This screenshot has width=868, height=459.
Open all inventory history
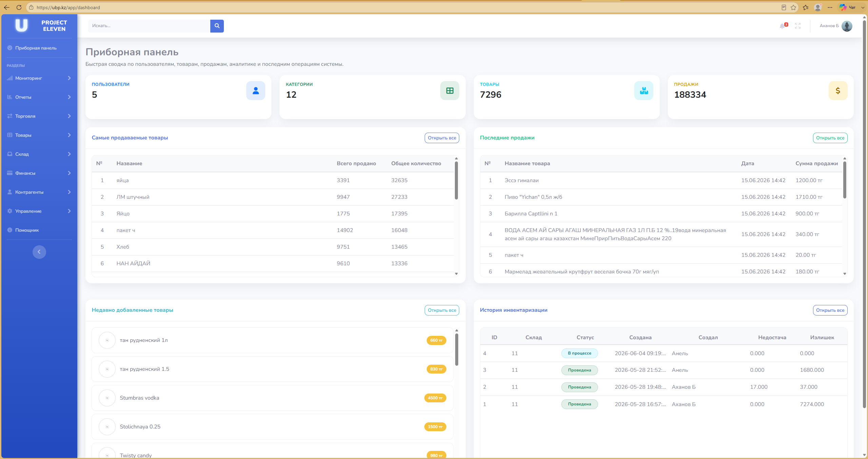pyautogui.click(x=830, y=310)
